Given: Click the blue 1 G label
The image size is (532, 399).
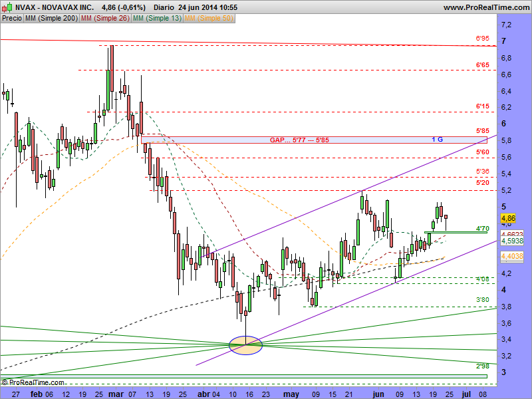Looking at the screenshot, I should [437, 139].
